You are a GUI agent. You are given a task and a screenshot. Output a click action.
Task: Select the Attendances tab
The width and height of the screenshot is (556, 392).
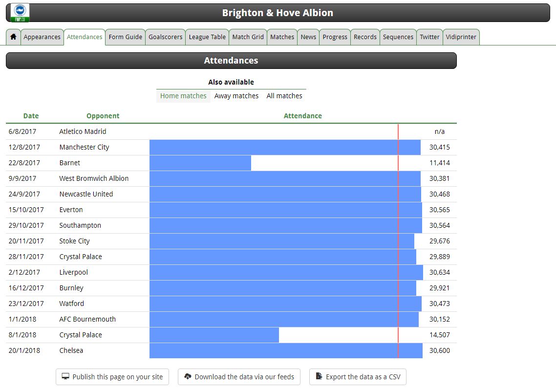[x=85, y=37]
